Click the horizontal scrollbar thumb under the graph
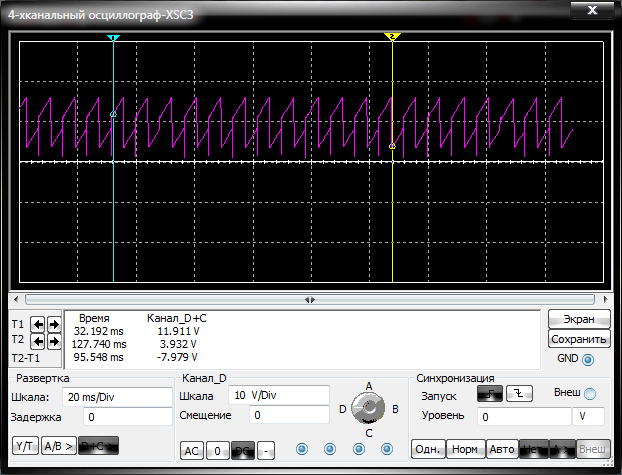This screenshot has width=622, height=475. tap(310, 300)
